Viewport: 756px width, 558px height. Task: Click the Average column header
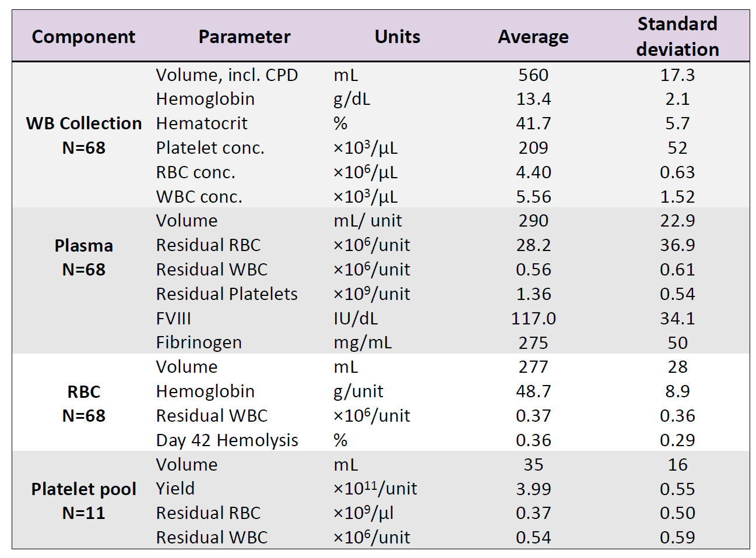pyautogui.click(x=533, y=37)
